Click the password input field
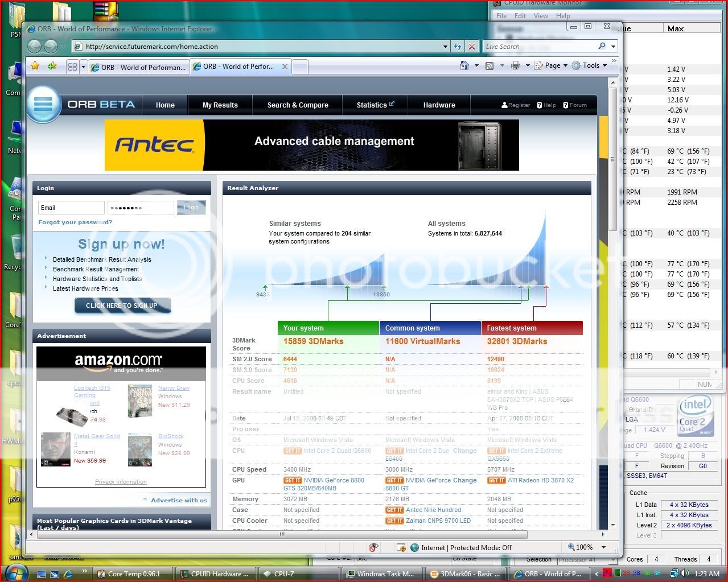728x582 pixels. (141, 208)
